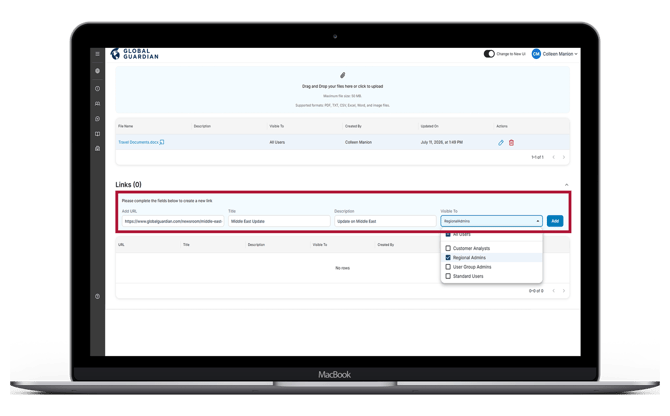The image size is (670, 416).
Task: Go to next page of links table
Action: click(564, 291)
